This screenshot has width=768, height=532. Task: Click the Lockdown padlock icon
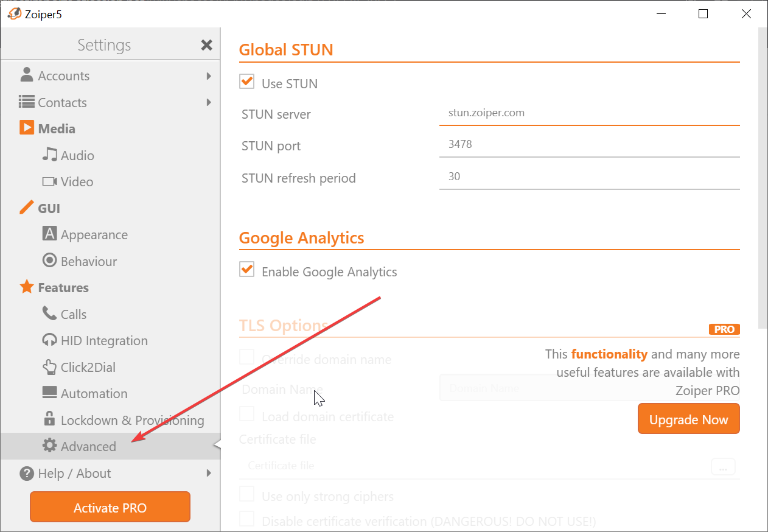click(x=49, y=419)
